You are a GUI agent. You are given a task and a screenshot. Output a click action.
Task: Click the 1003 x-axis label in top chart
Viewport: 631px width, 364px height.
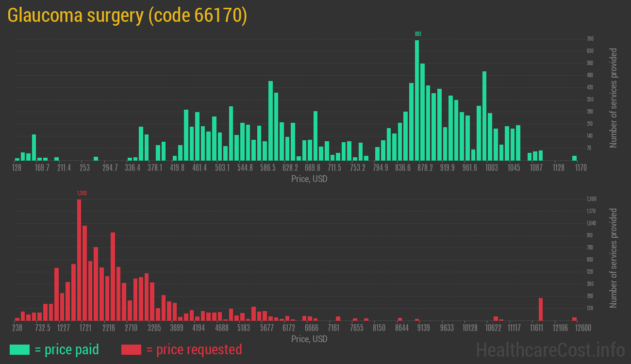[492, 168]
